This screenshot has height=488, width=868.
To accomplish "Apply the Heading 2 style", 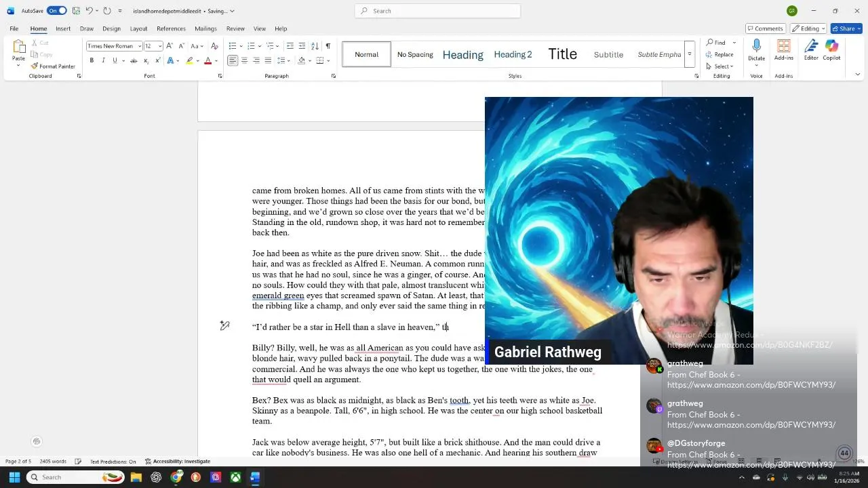I will (x=513, y=54).
